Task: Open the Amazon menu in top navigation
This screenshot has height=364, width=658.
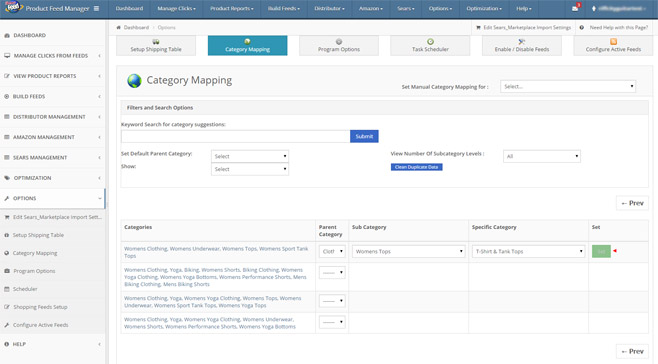Action: [x=371, y=8]
